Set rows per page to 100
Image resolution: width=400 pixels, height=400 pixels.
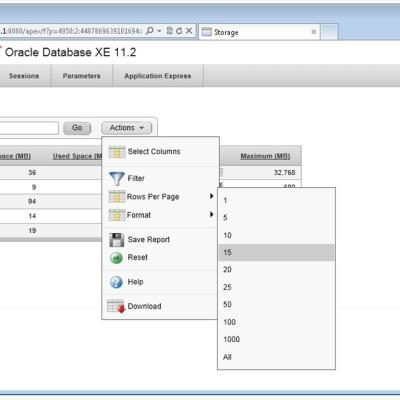[x=276, y=322]
